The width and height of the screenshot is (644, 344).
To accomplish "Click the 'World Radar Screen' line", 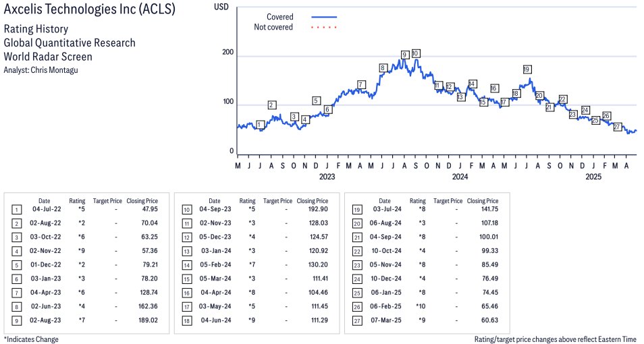I will 48,57.
